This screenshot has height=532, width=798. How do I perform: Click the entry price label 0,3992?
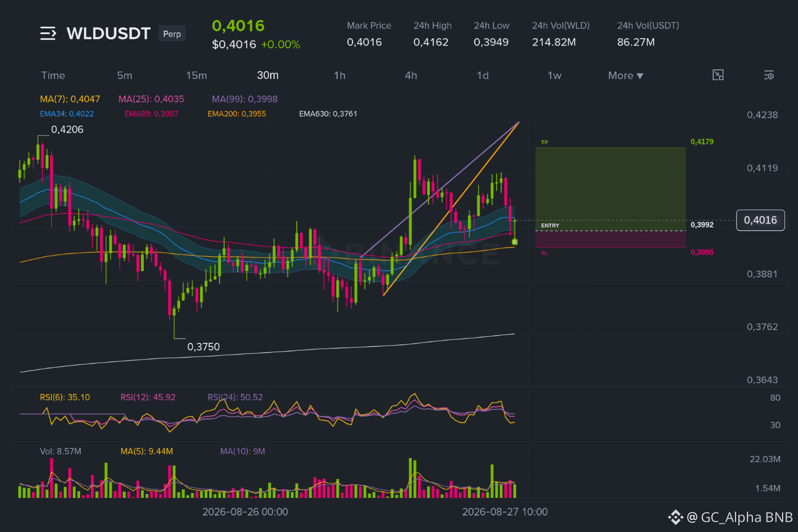702,225
